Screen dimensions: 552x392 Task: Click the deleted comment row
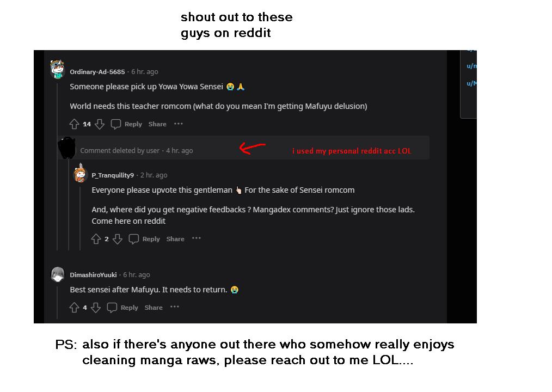coord(243,150)
